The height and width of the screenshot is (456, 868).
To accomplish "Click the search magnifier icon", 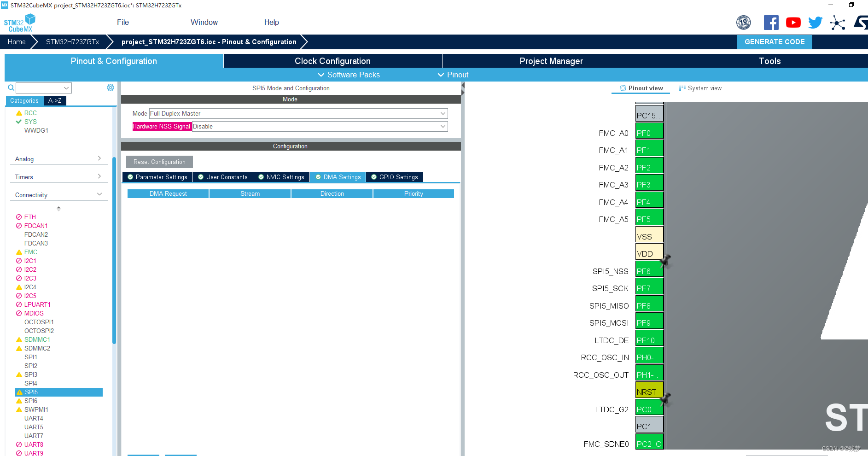I will click(x=11, y=88).
